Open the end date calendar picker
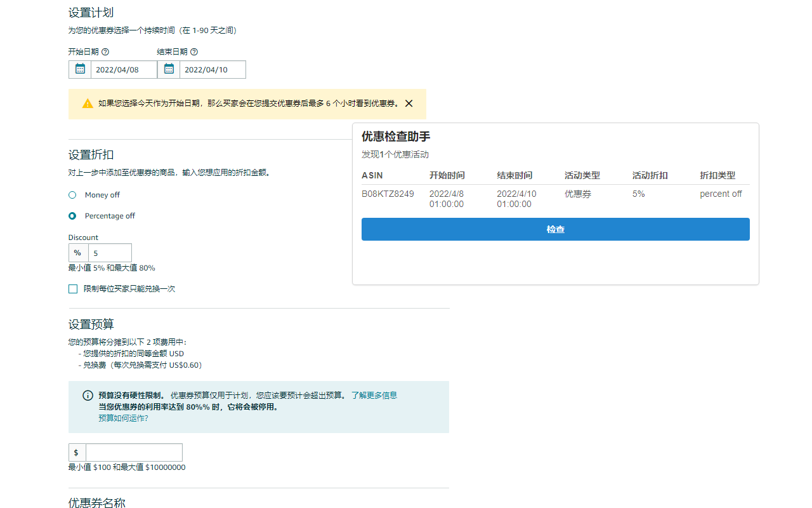This screenshot has height=508, width=812. (168, 69)
